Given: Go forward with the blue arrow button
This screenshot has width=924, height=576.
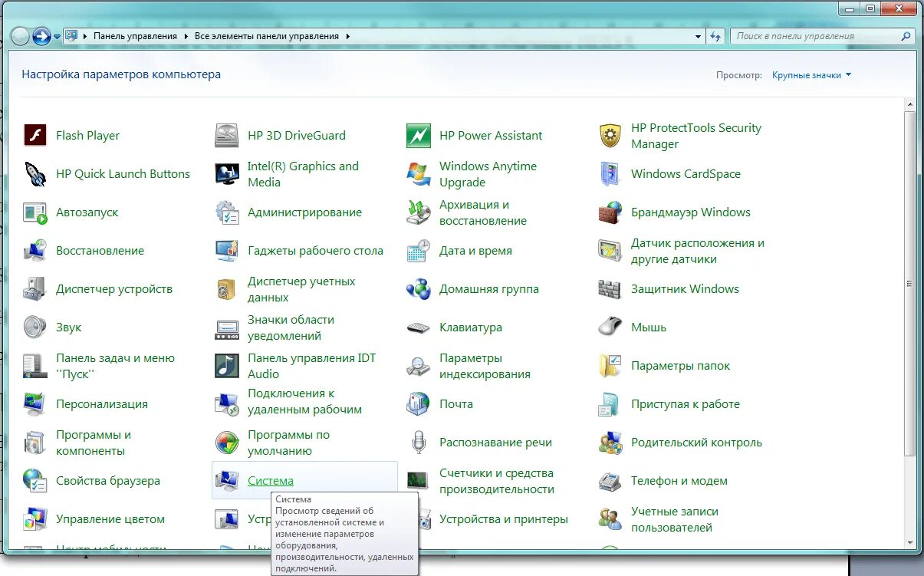Looking at the screenshot, I should pos(41,36).
